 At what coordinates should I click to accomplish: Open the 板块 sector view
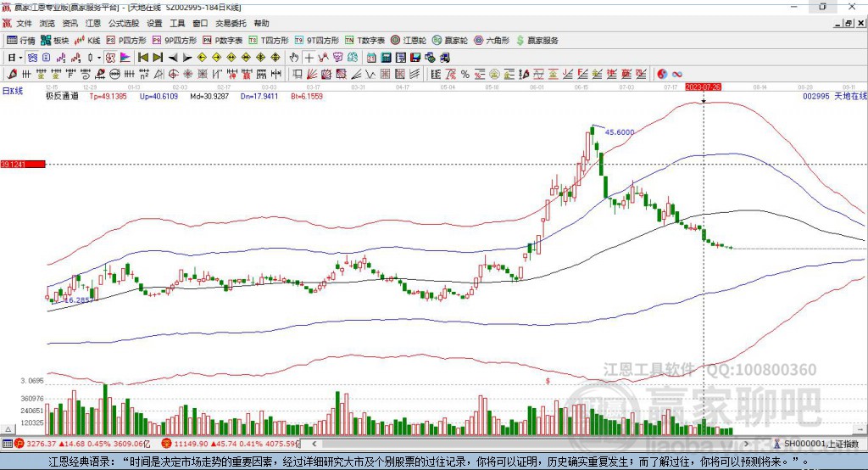point(55,41)
